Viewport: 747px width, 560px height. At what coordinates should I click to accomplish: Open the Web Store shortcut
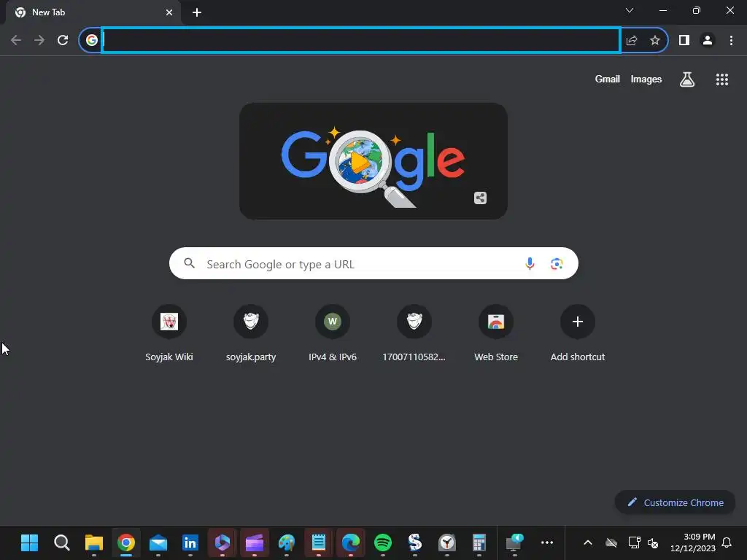[496, 334]
